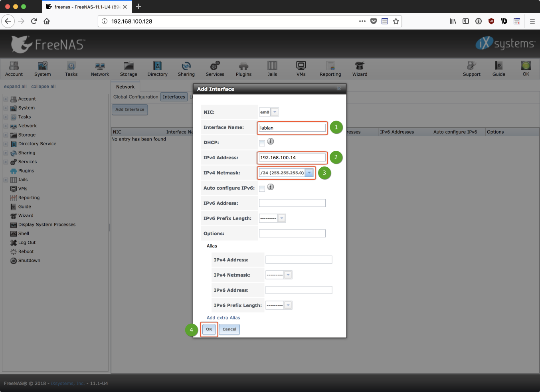Open the Services toolbar icon
Image resolution: width=540 pixels, height=392 pixels.
pyautogui.click(x=215, y=69)
